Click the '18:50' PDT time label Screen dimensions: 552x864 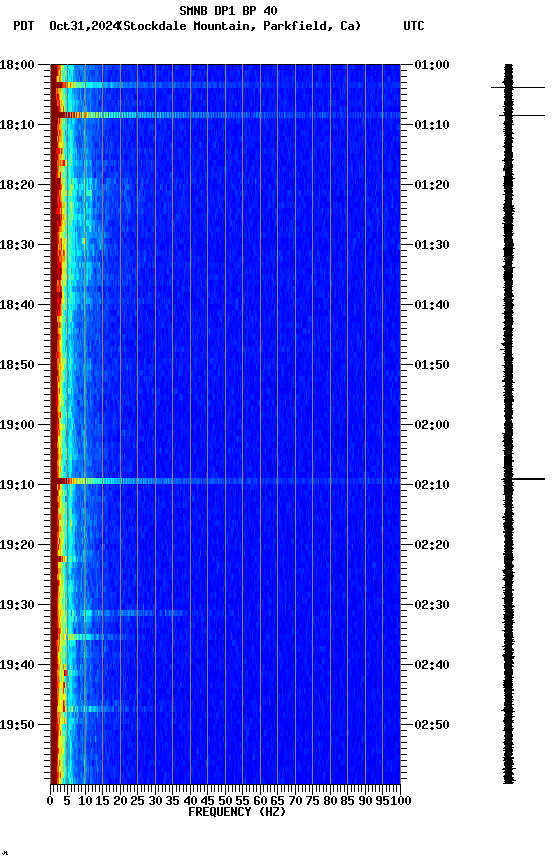click(17, 365)
